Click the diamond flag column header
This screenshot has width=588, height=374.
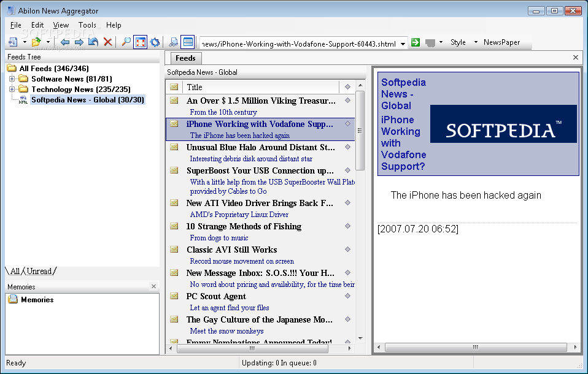pos(347,86)
